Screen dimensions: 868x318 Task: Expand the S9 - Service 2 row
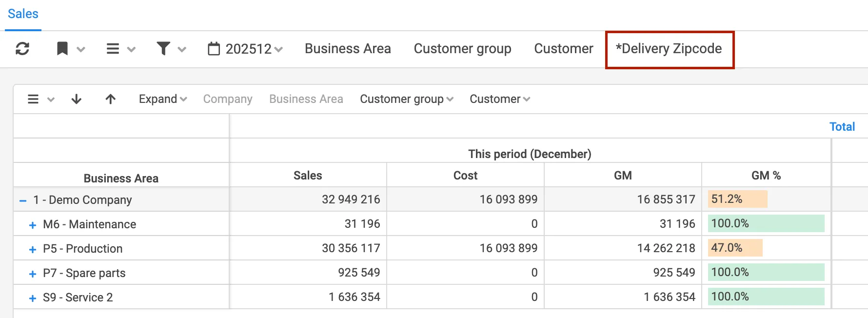click(x=33, y=298)
